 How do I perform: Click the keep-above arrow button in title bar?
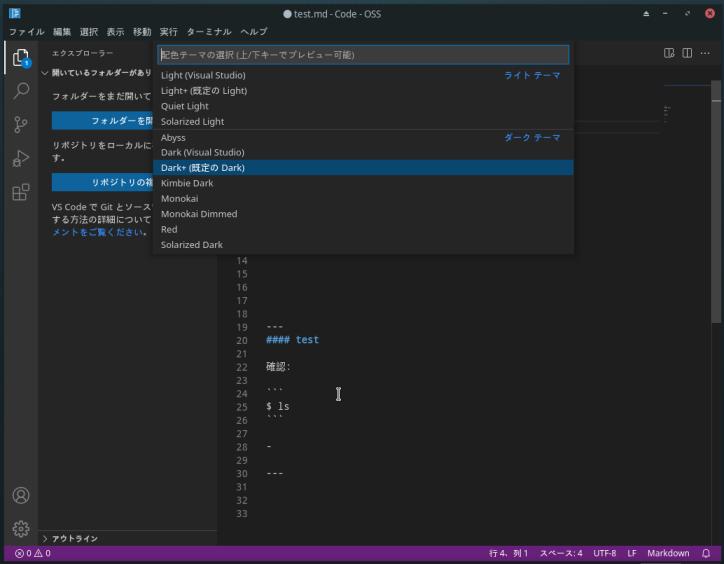click(x=646, y=13)
